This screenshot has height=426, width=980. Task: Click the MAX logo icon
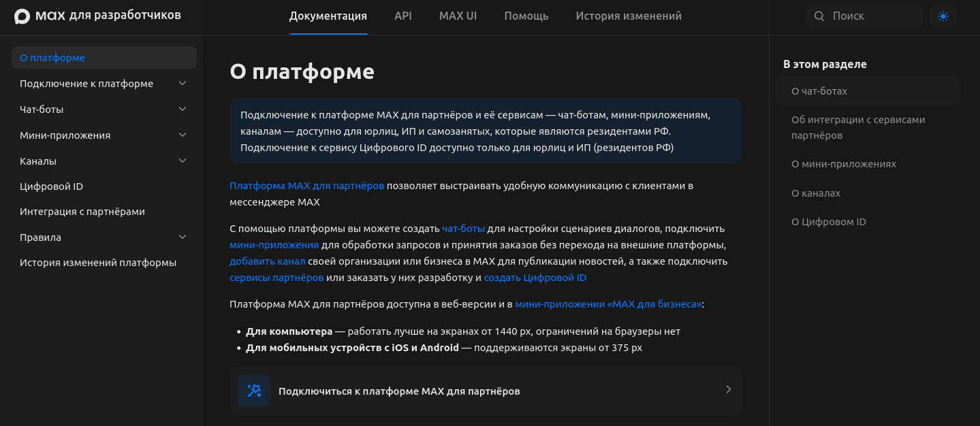pos(22,16)
